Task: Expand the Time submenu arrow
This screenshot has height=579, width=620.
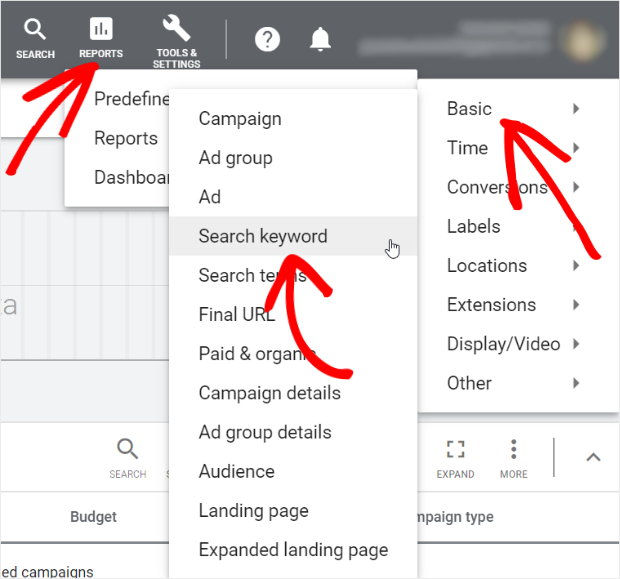Action: pyautogui.click(x=576, y=148)
